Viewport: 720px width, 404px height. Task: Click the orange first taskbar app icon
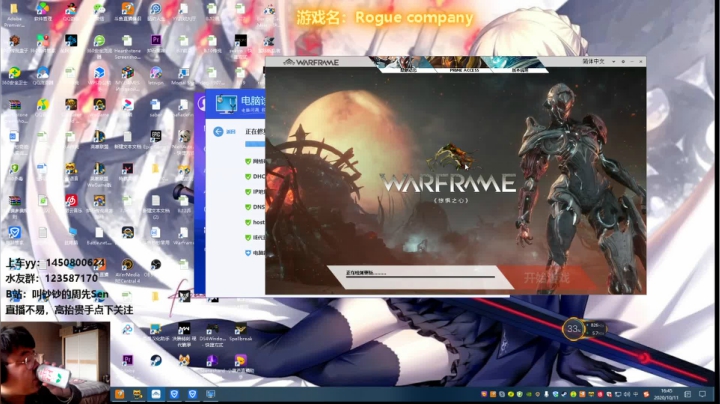(x=119, y=394)
